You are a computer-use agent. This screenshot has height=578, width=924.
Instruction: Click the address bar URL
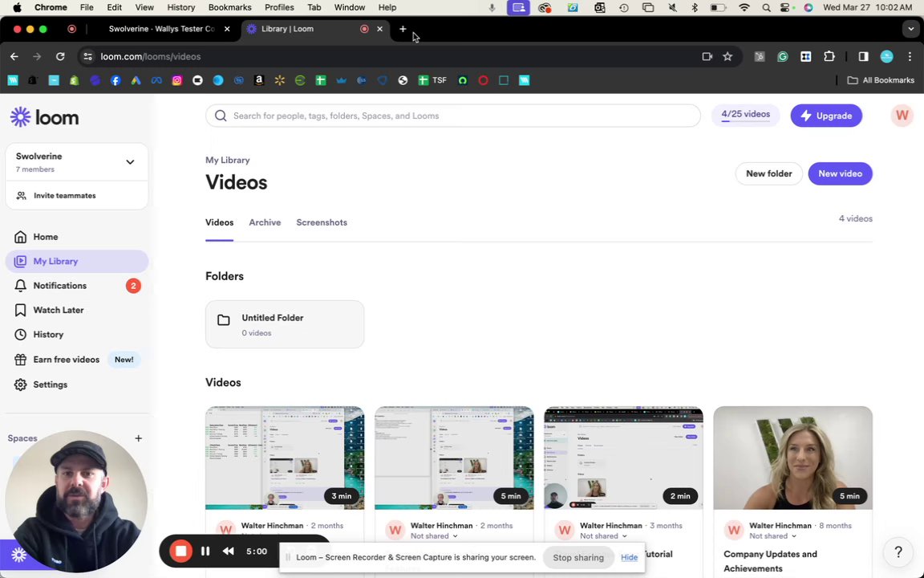pyautogui.click(x=150, y=57)
